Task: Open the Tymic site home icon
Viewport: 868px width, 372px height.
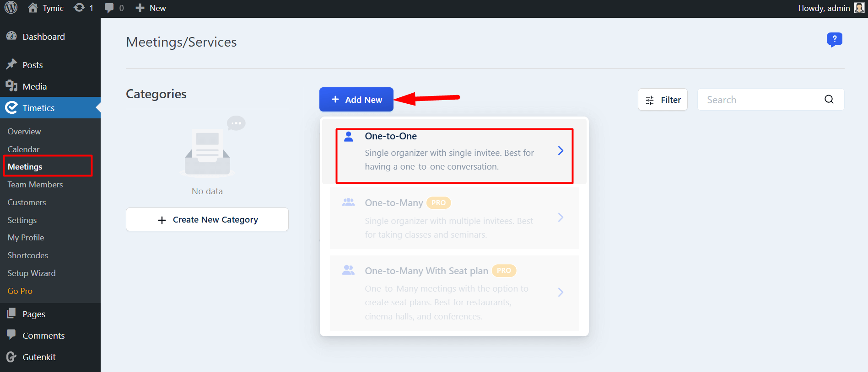Action: (33, 8)
